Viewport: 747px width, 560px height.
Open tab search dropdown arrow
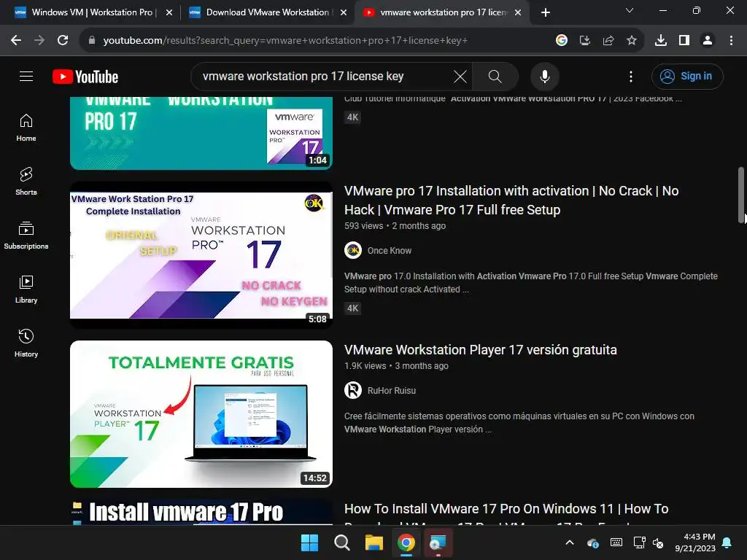click(x=630, y=10)
